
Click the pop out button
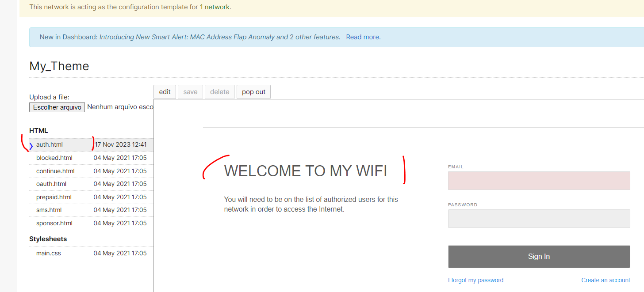pyautogui.click(x=253, y=91)
